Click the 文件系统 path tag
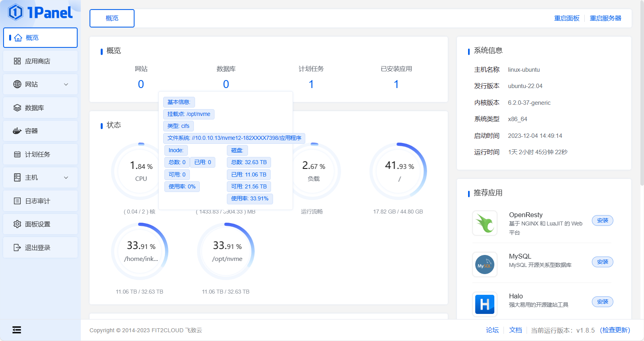The image size is (644, 341). pyautogui.click(x=234, y=138)
